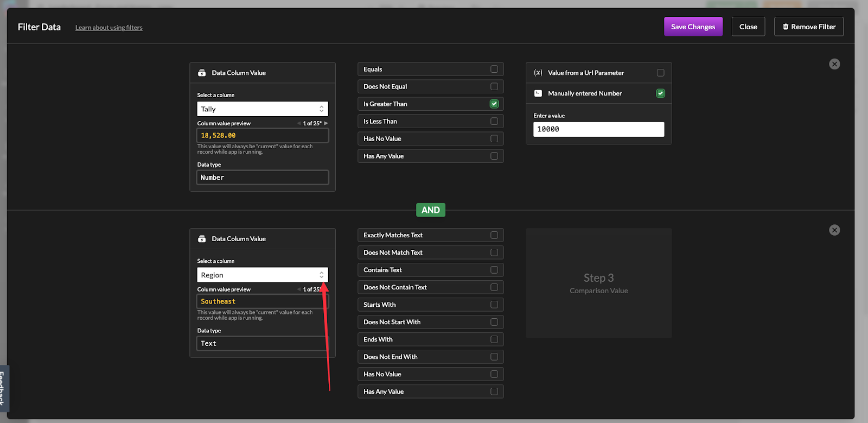The image size is (868, 423).
Task: Click the Southeast column value preview
Action: tap(263, 301)
